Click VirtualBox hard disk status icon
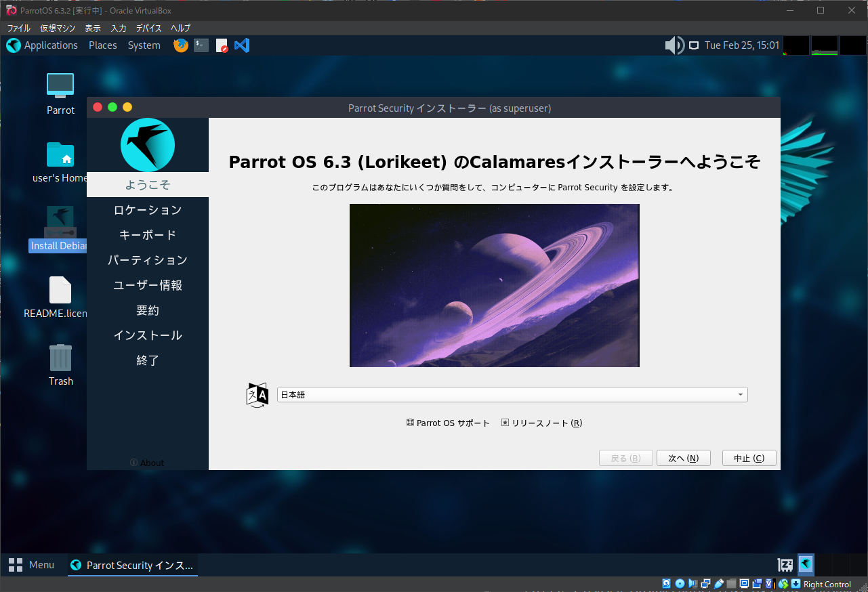 click(x=667, y=584)
